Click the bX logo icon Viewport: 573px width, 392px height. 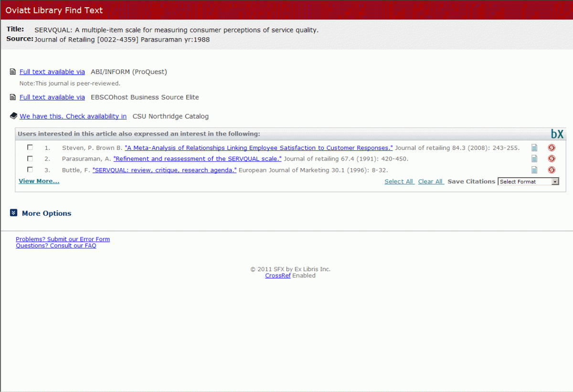pyautogui.click(x=557, y=134)
